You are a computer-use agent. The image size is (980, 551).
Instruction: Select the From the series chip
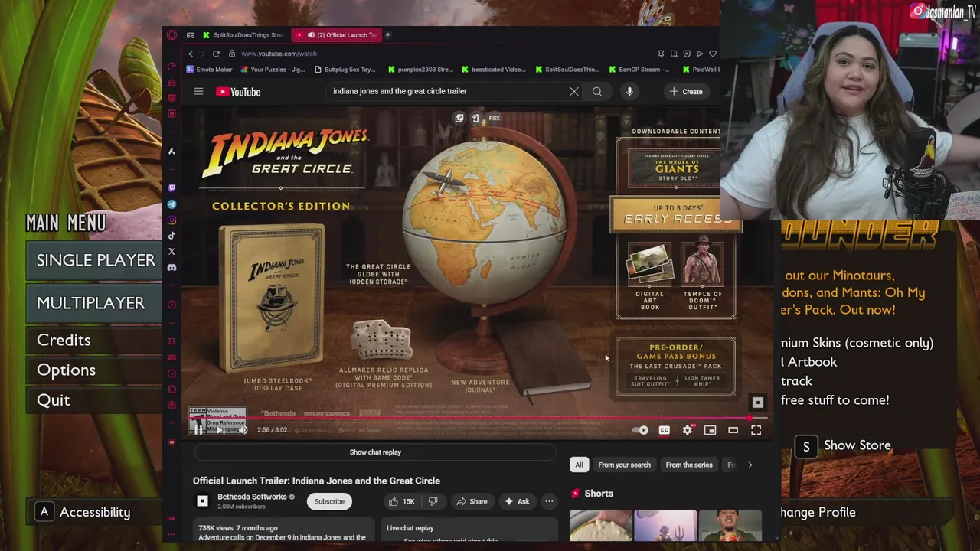tap(689, 465)
